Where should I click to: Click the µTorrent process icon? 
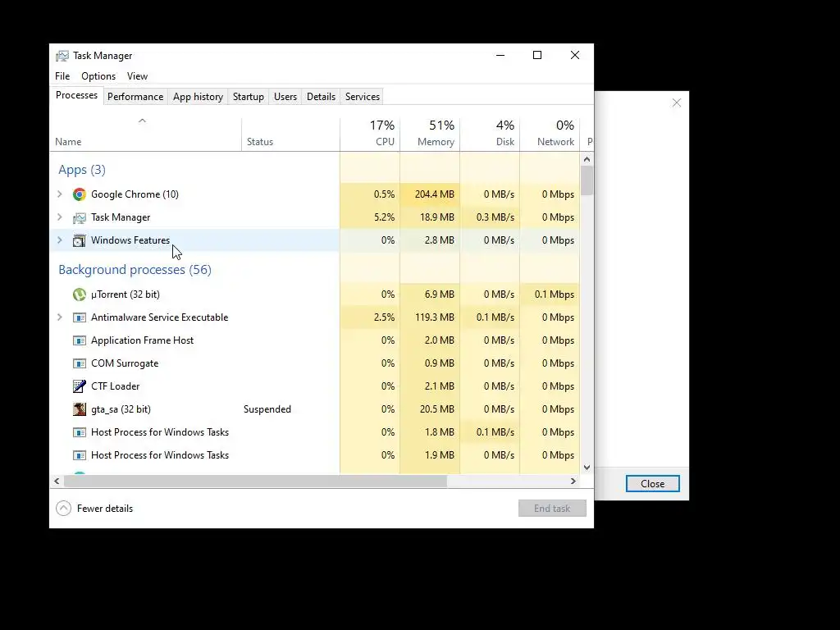(80, 294)
